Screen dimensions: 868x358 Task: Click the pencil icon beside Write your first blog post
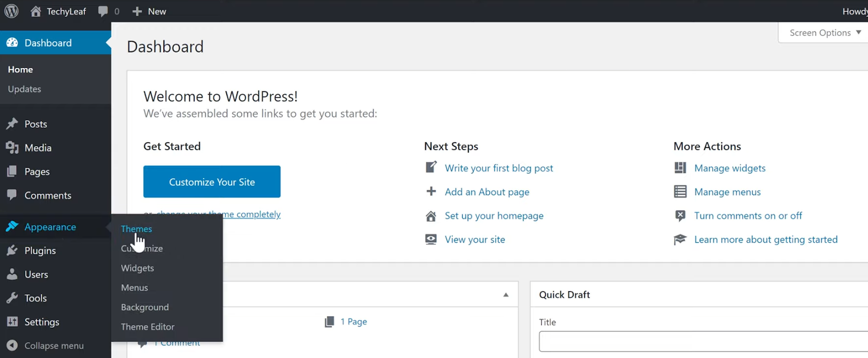pos(431,167)
